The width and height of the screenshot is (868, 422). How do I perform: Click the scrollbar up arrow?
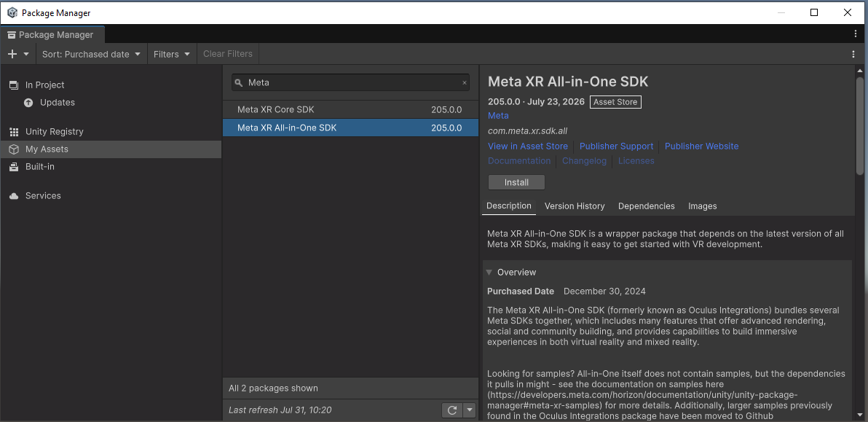(x=860, y=70)
